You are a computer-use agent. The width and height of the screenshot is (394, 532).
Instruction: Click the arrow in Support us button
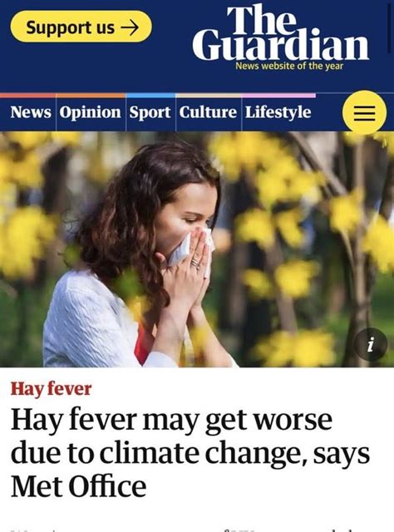tap(130, 27)
